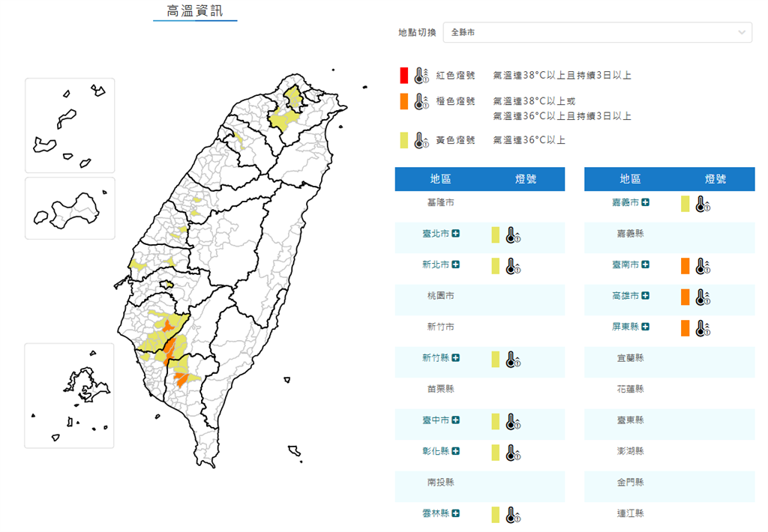Click the 花蓮縣 row text
Viewport: 768px width, 532px height.
click(630, 389)
